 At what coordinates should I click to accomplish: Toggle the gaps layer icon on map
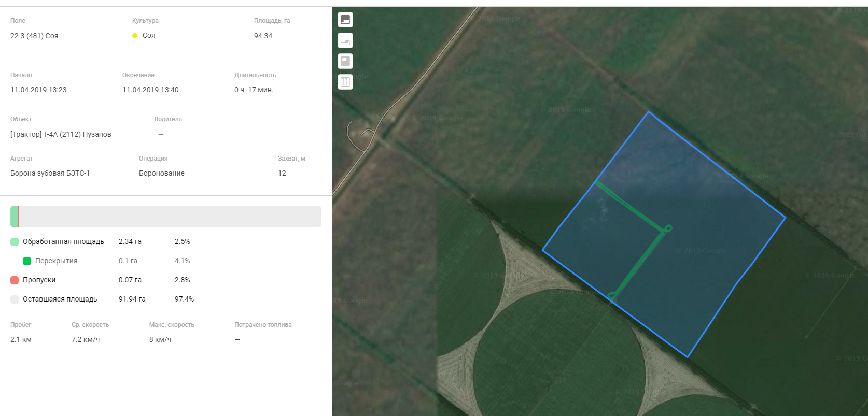pyautogui.click(x=345, y=61)
